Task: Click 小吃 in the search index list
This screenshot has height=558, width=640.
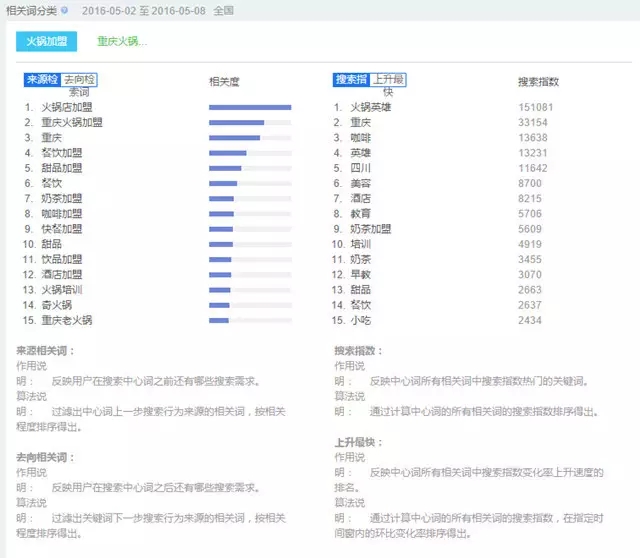Action: click(359, 320)
